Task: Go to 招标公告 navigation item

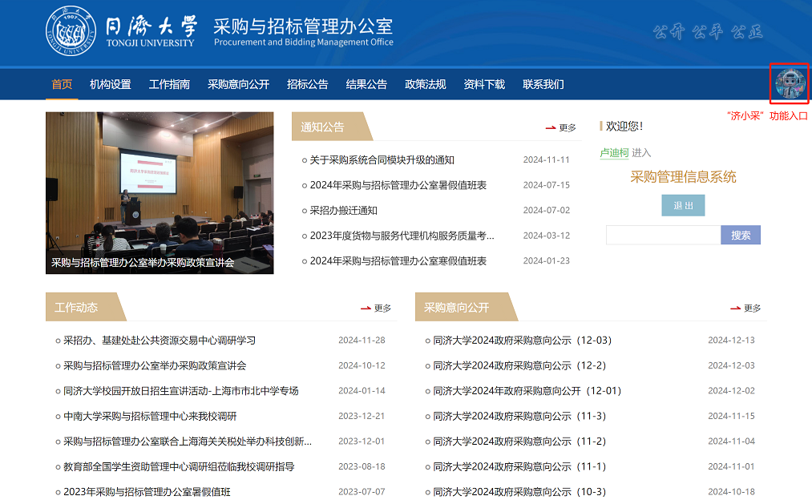Action: (307, 84)
